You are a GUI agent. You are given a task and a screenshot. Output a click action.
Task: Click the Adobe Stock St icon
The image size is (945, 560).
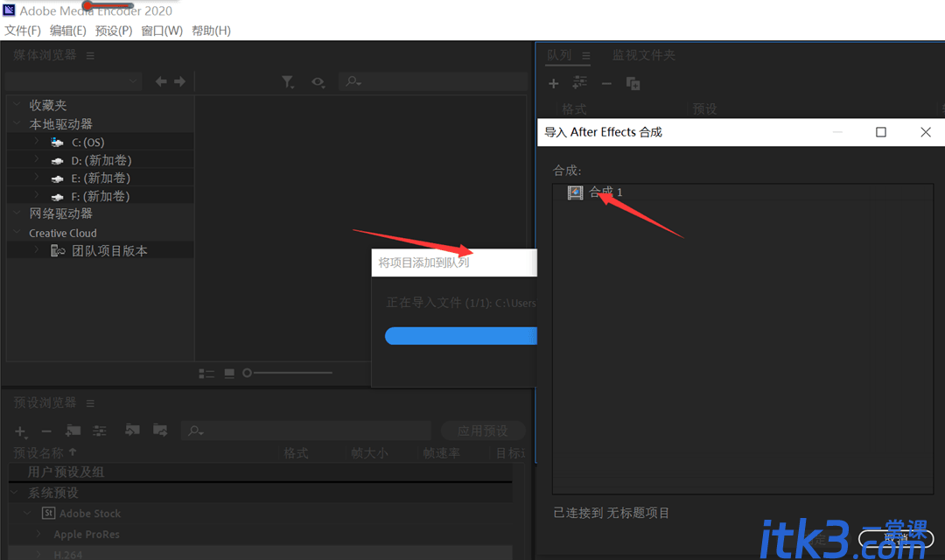tap(49, 513)
